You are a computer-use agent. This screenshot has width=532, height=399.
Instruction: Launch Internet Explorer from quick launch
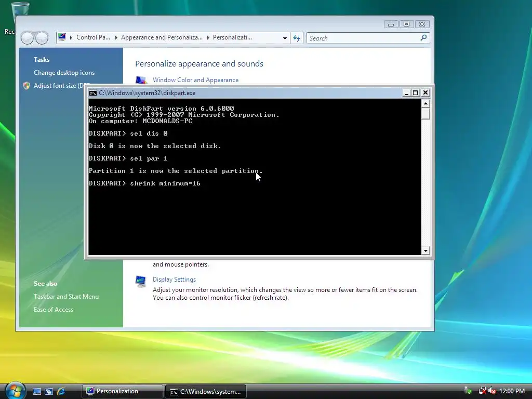tap(61, 391)
